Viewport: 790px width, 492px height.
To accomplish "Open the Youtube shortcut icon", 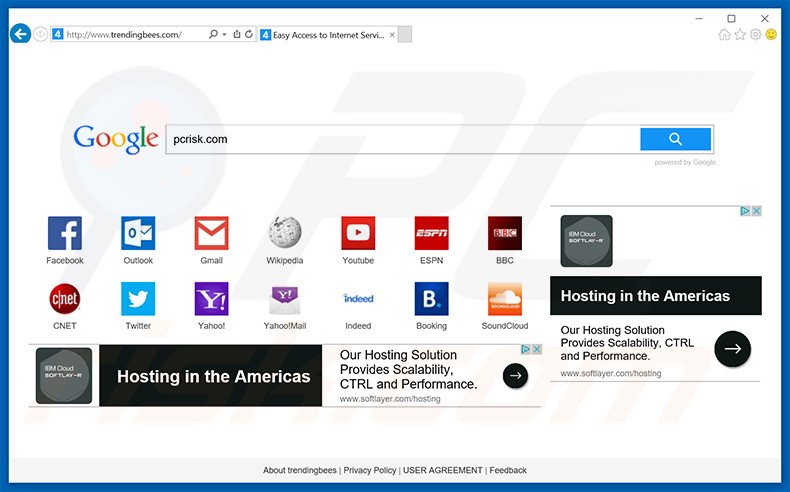I will (358, 233).
